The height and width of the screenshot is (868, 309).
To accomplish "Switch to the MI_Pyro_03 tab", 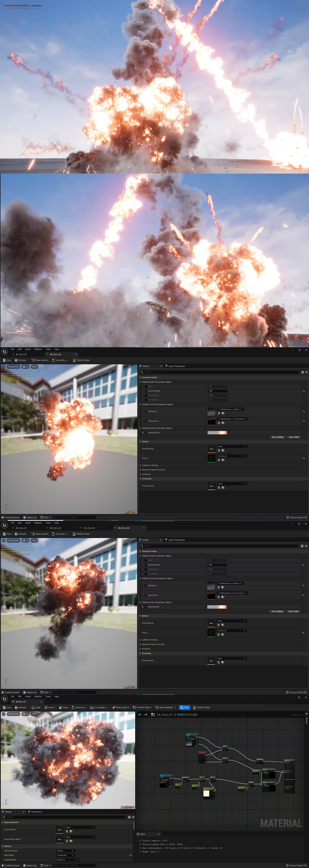I will (90, 528).
